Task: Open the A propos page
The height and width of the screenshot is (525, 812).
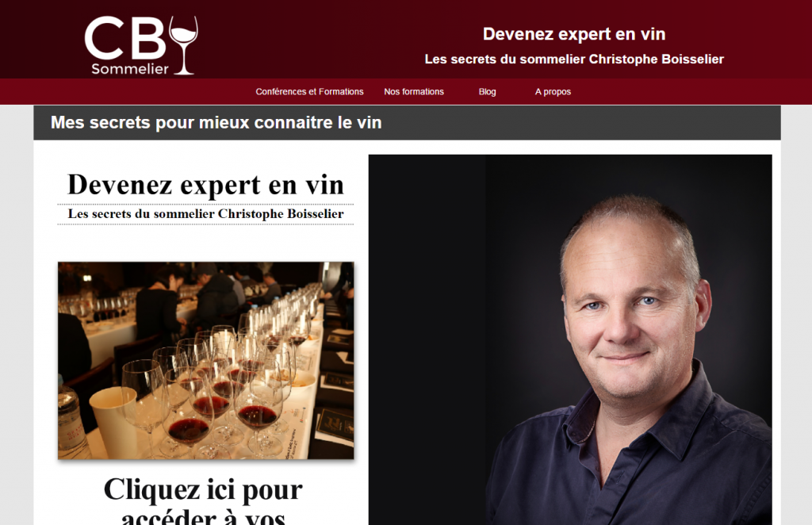Action: pyautogui.click(x=553, y=92)
